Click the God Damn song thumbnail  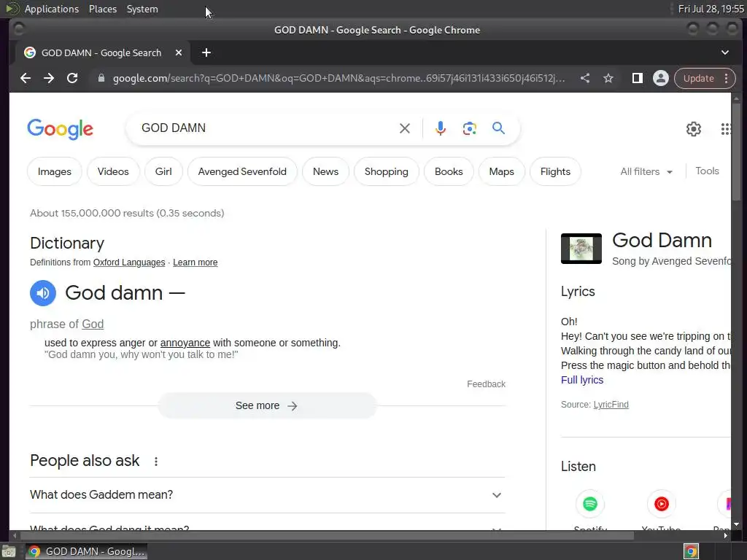[581, 249]
